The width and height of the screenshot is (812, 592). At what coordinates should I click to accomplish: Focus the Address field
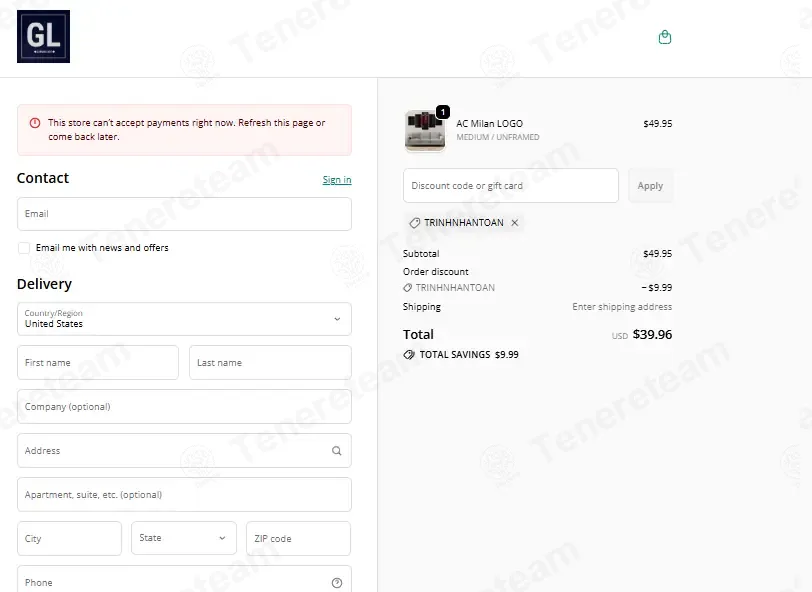pos(184,451)
